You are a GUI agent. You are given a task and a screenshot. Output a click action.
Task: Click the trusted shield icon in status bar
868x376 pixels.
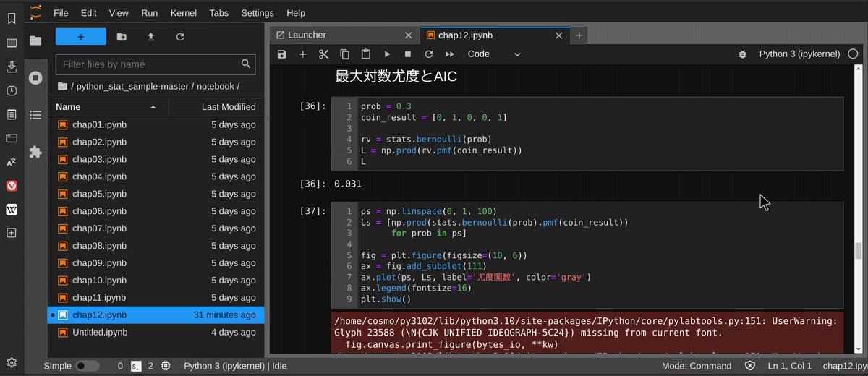point(750,366)
